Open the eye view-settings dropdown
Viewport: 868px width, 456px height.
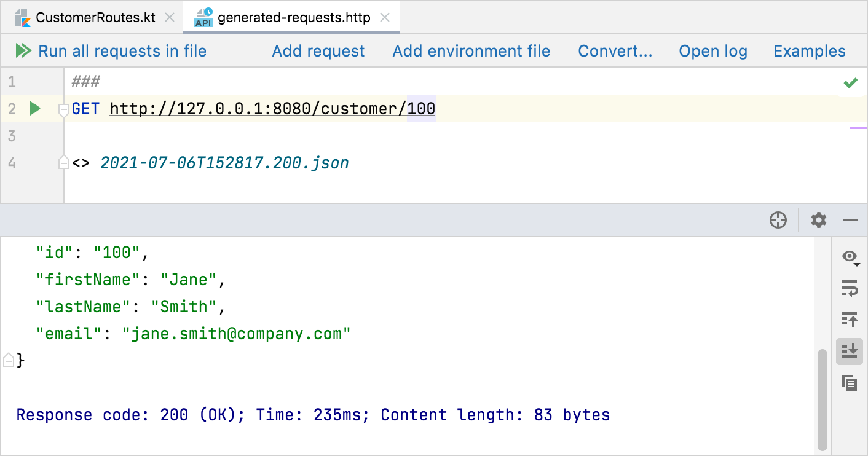[850, 257]
